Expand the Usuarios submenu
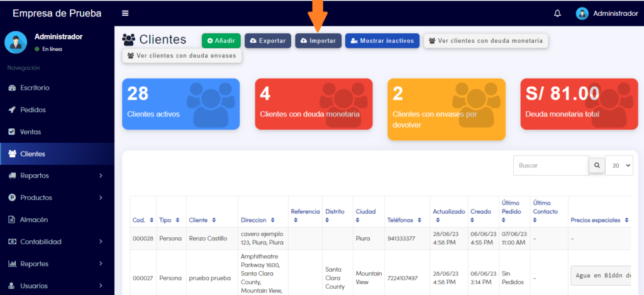Image resolution: width=644 pixels, height=295 pixels. click(57, 286)
